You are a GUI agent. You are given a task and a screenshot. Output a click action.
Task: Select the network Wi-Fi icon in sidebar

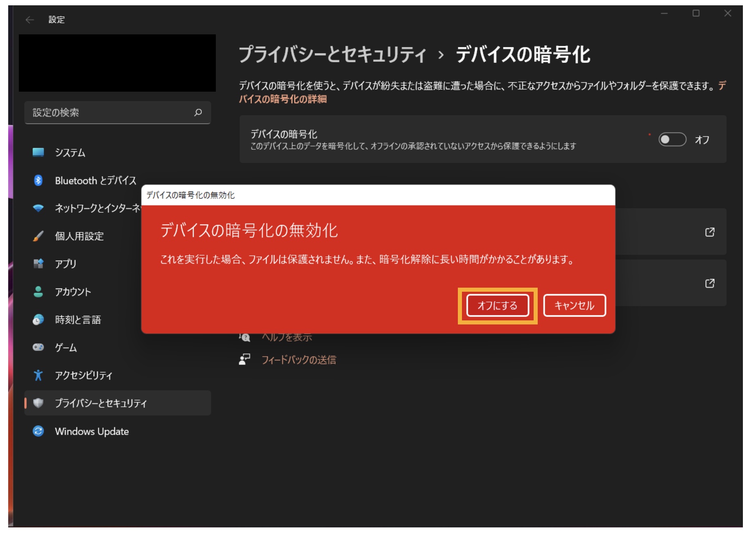click(38, 208)
